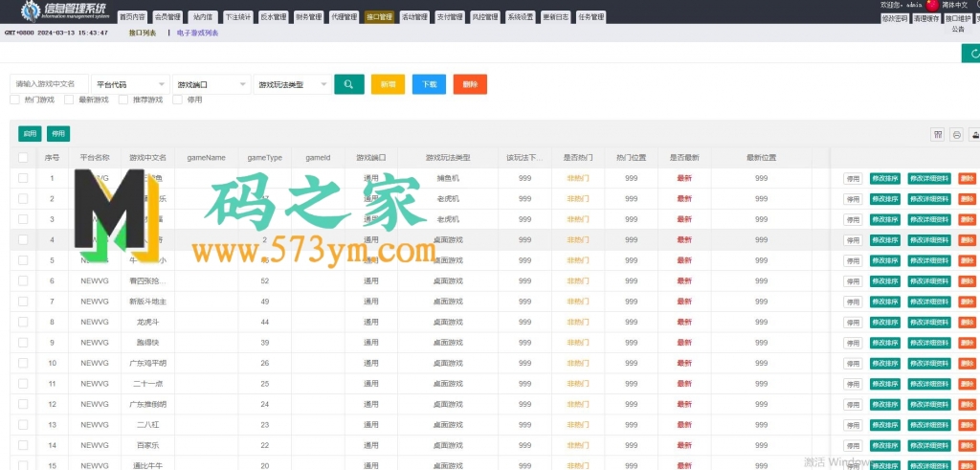Click the green 启用 button above table
980x470 pixels.
pyautogui.click(x=30, y=134)
